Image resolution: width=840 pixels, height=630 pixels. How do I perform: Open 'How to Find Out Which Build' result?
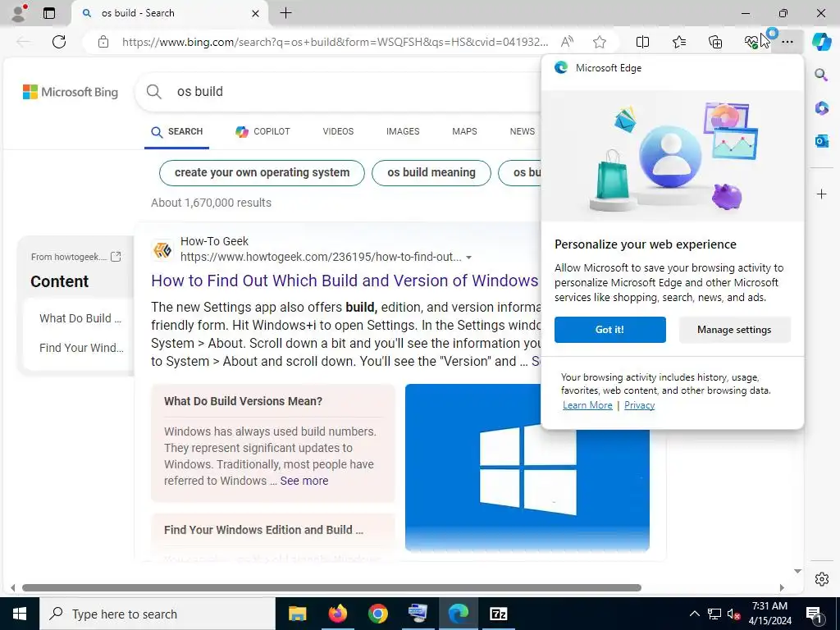tap(345, 281)
